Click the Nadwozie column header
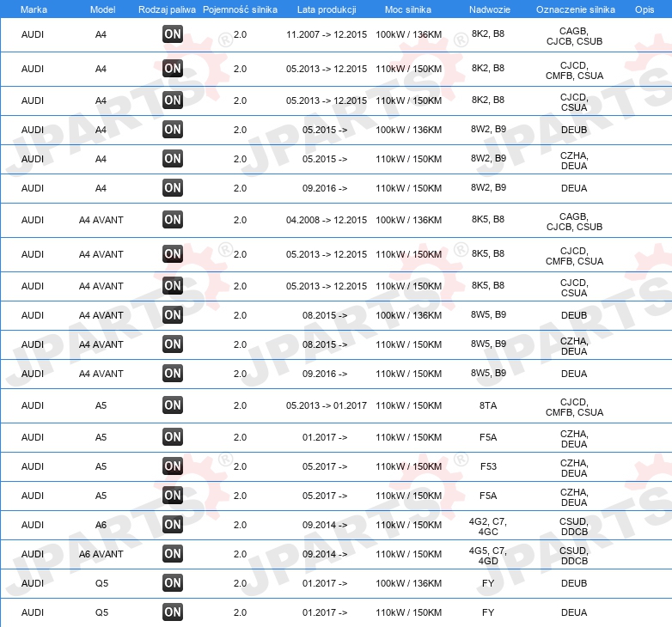The image size is (672, 627). 490,9
